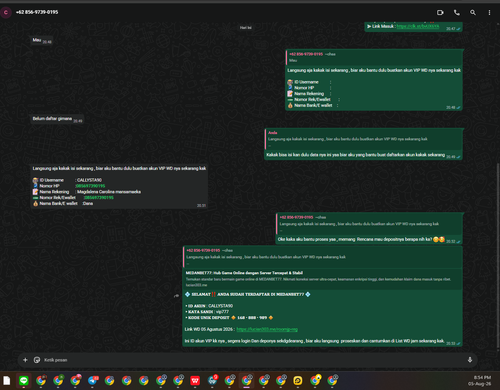The height and width of the screenshot is (390, 500).
Task: Click the forward arrow beside the MEDANBET77 message
Action: coord(176,296)
